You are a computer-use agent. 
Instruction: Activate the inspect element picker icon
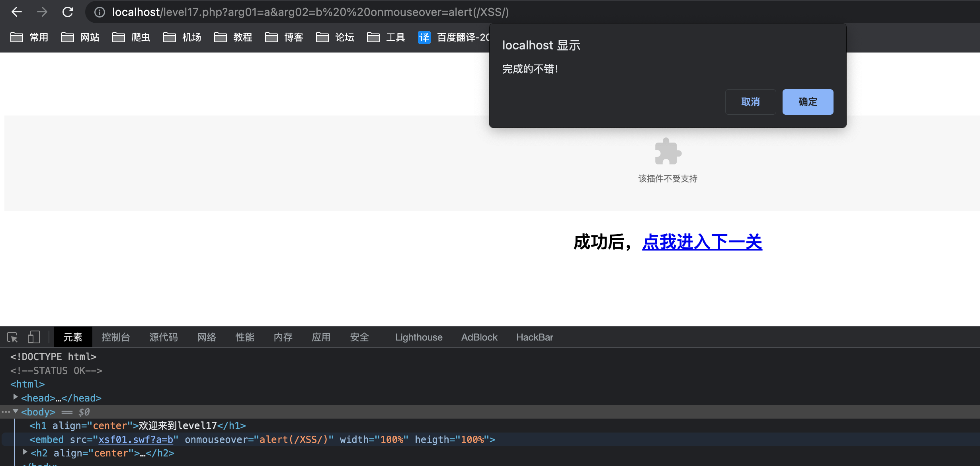(12, 337)
